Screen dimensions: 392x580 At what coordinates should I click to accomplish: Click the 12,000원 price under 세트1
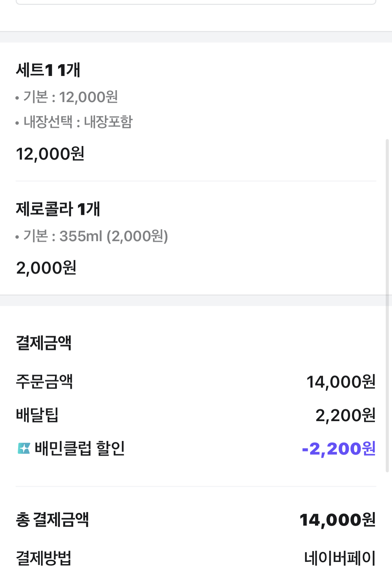[x=50, y=154]
